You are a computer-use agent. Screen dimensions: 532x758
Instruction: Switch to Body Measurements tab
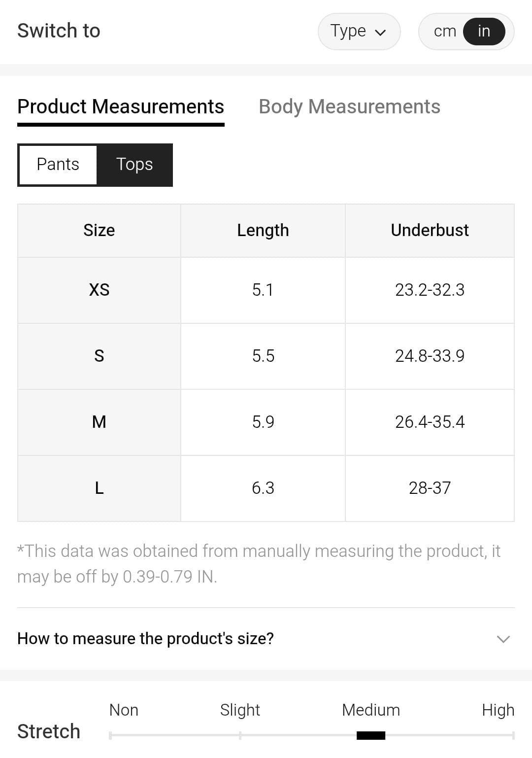coord(349,107)
